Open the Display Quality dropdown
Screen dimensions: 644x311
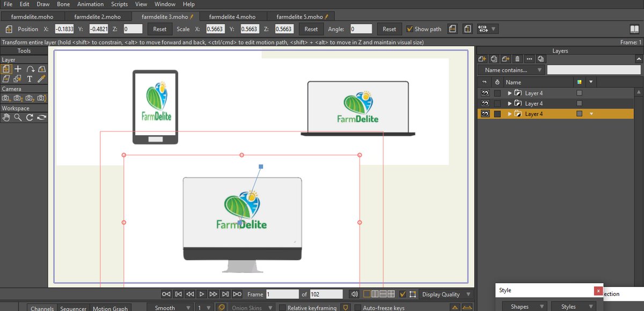click(447, 294)
